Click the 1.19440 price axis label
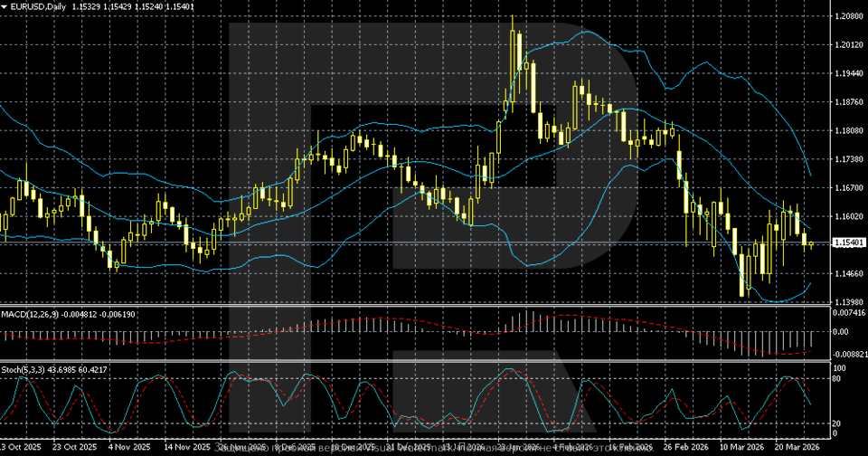The width and height of the screenshot is (868, 456). (x=847, y=74)
